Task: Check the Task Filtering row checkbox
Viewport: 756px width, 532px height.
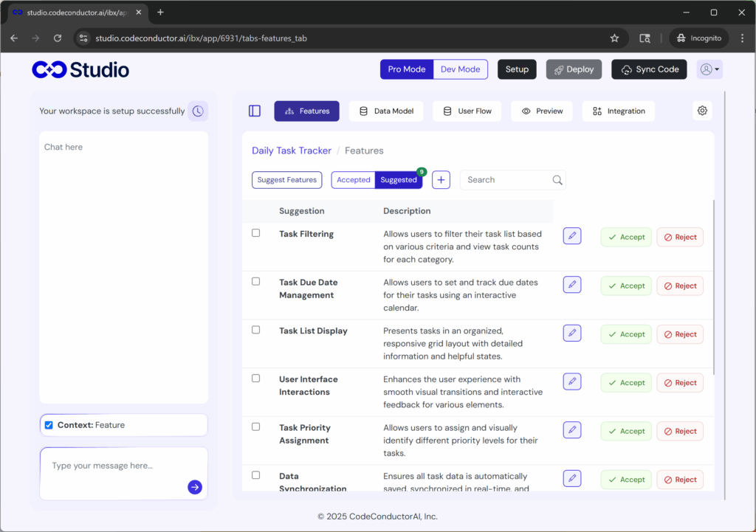Action: coord(256,233)
